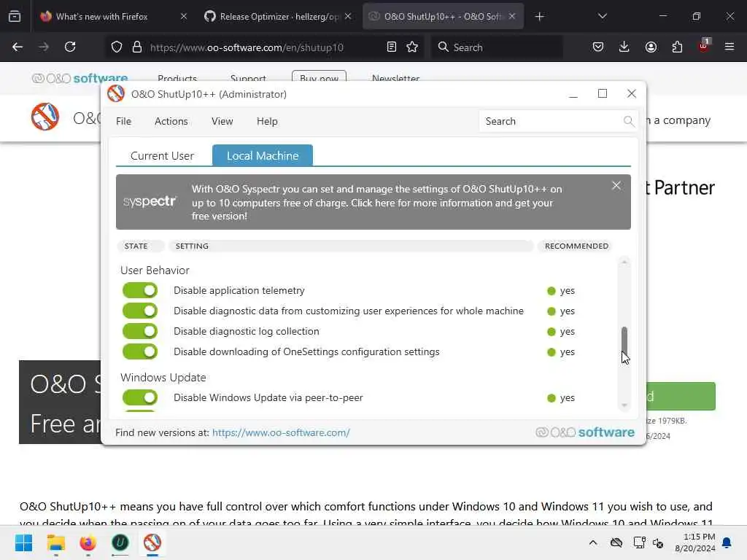This screenshot has width=747, height=560.
Task: Reload the current page in Firefox
Action: (x=70, y=47)
